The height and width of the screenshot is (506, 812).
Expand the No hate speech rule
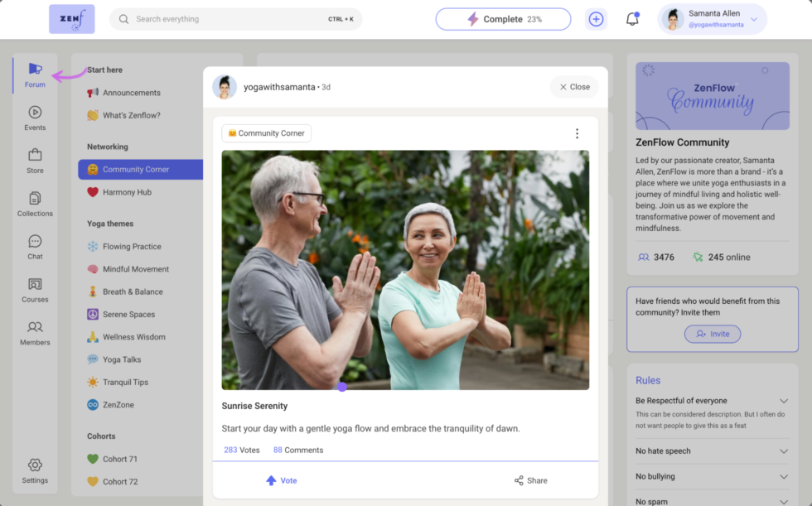[x=784, y=451]
